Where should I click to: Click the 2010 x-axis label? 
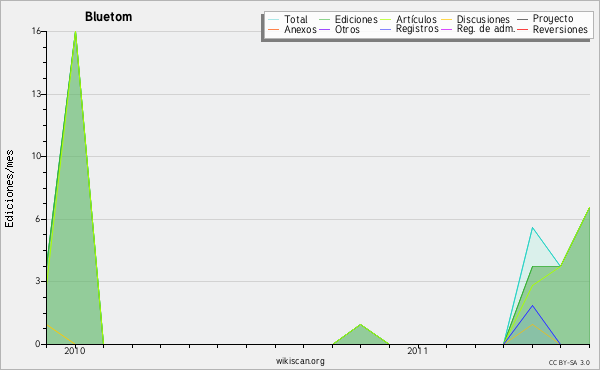75,350
